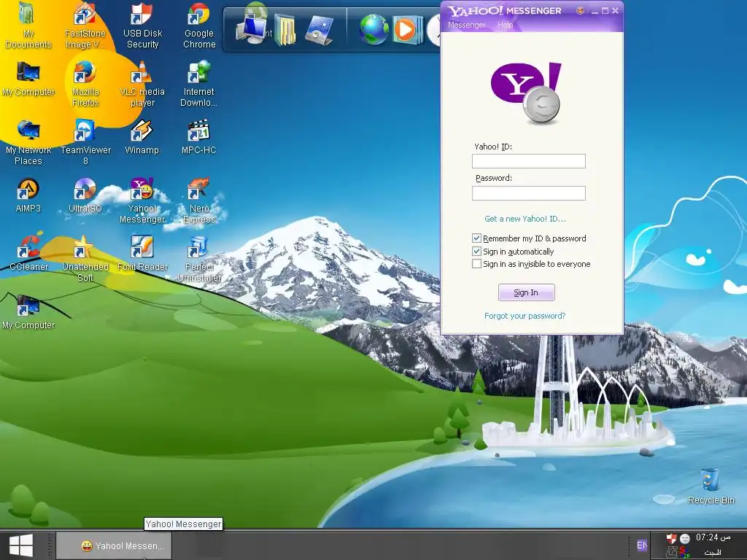Open FastStone Image Viewer shortcut
747x560 pixels.
(85, 26)
